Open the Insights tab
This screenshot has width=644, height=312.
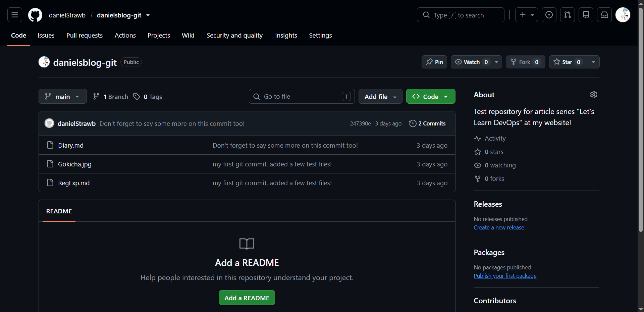coord(286,35)
